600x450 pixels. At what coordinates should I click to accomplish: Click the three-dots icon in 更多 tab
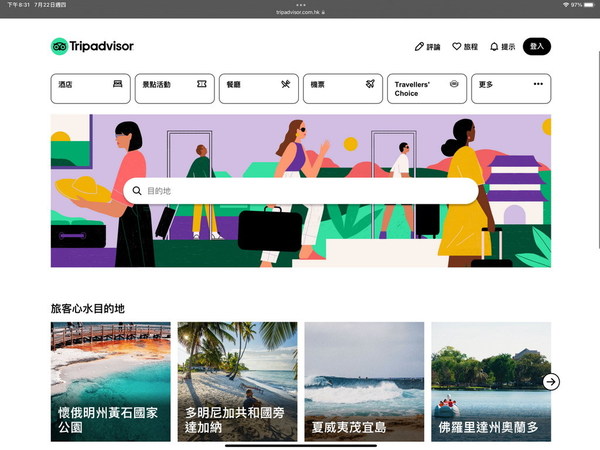click(538, 84)
